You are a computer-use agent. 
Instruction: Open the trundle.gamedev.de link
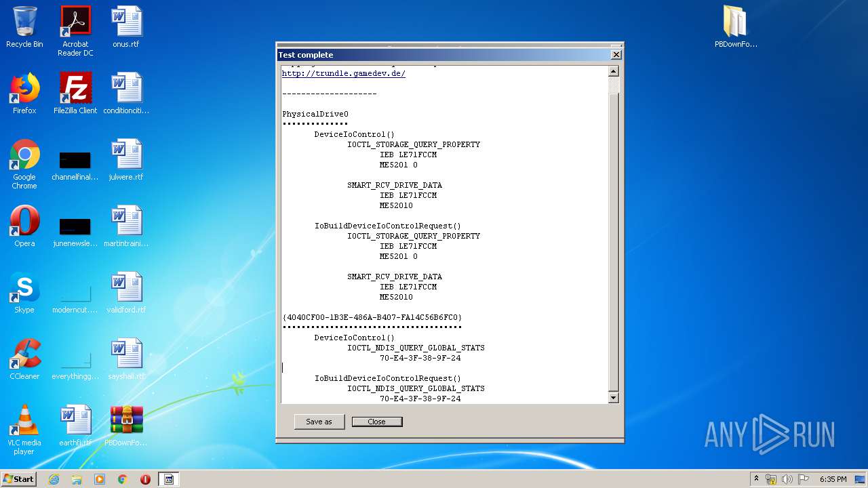point(343,73)
